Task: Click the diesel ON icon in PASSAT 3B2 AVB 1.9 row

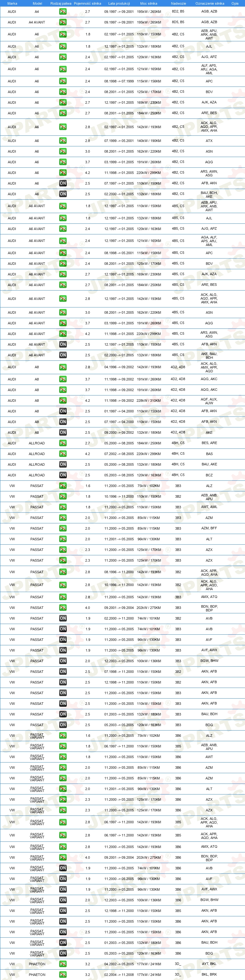Action: (x=63, y=619)
